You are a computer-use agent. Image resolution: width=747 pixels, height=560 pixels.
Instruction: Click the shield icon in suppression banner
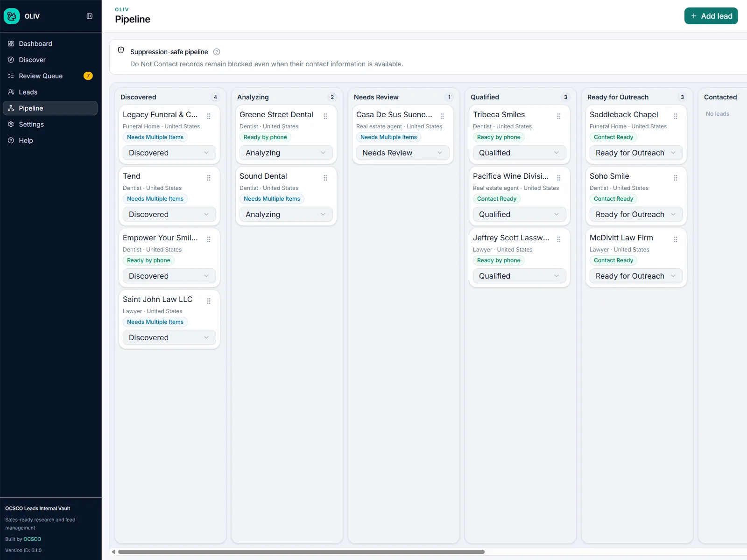(121, 50)
